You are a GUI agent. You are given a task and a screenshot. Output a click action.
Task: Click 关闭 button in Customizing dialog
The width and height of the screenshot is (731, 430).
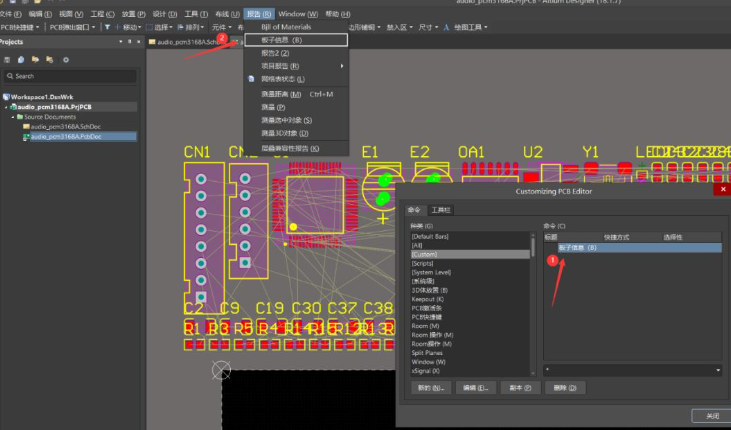pos(712,416)
